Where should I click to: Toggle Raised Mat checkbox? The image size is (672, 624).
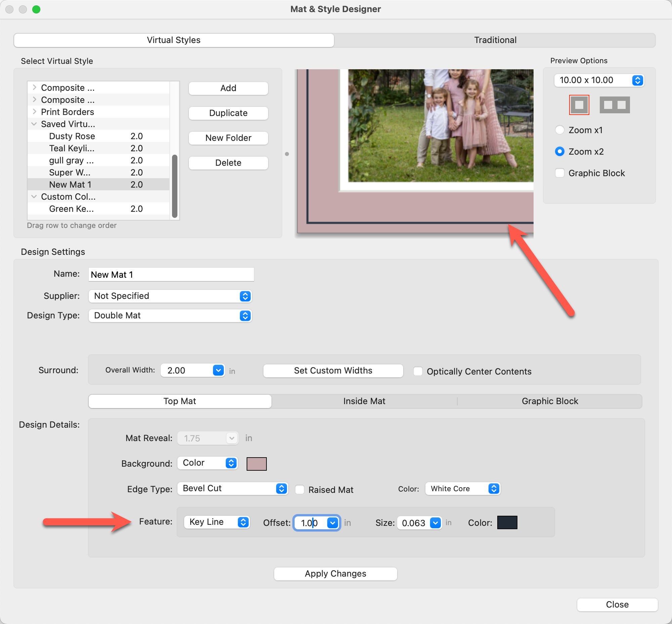(x=300, y=490)
